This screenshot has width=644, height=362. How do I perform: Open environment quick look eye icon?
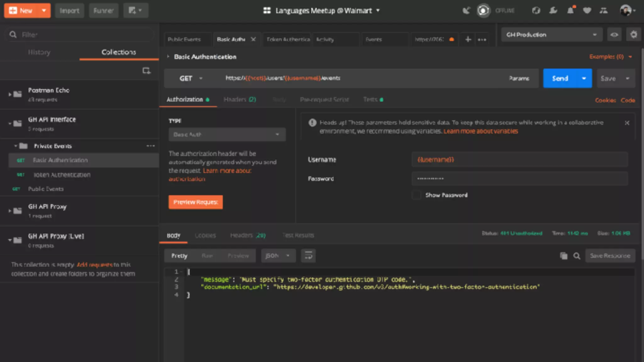(614, 35)
